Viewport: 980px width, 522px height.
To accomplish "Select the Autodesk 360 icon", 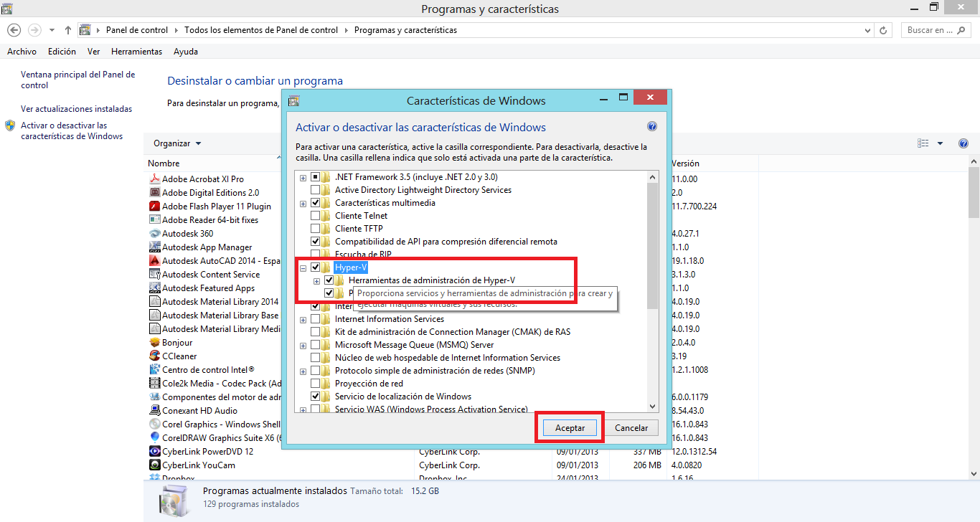I will 154,234.
